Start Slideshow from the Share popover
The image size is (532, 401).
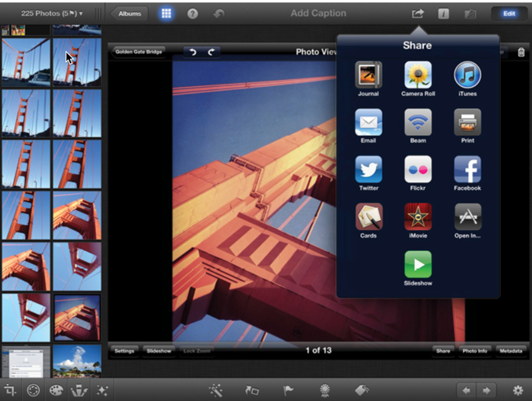pyautogui.click(x=417, y=264)
